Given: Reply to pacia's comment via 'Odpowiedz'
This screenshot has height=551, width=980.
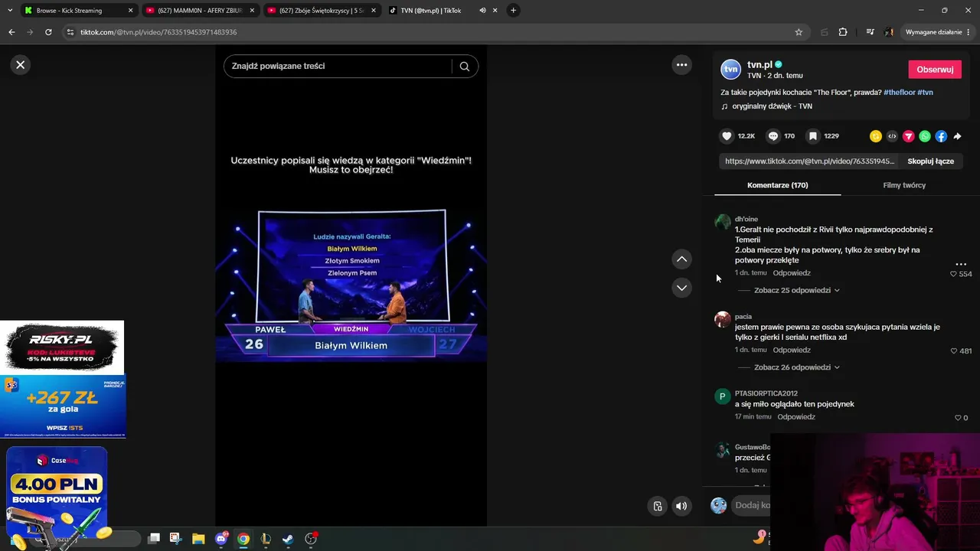Looking at the screenshot, I should click(792, 350).
